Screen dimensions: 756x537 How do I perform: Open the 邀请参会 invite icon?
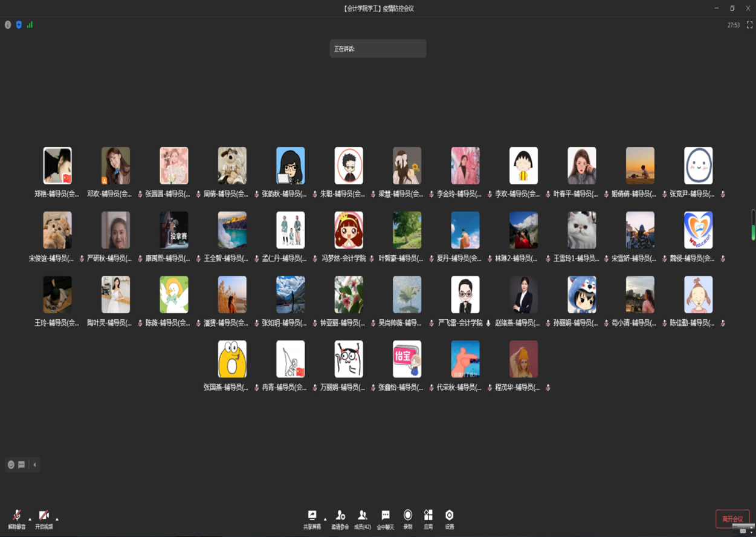pos(340,516)
